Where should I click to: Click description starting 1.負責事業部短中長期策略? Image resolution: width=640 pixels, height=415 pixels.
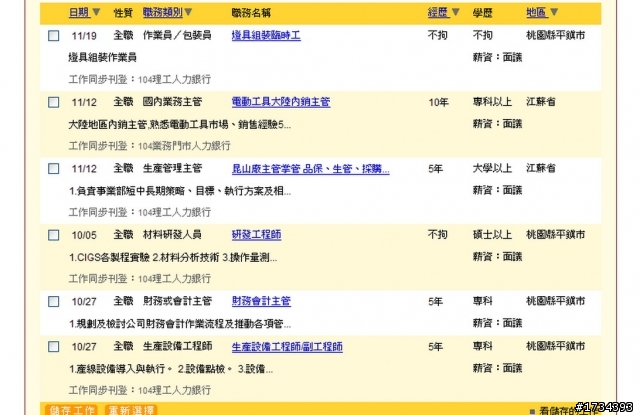[180, 191]
